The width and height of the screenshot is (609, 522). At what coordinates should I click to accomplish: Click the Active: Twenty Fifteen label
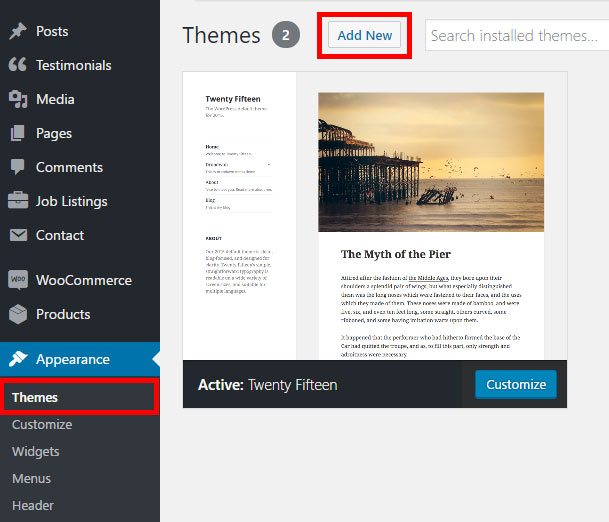(x=268, y=385)
